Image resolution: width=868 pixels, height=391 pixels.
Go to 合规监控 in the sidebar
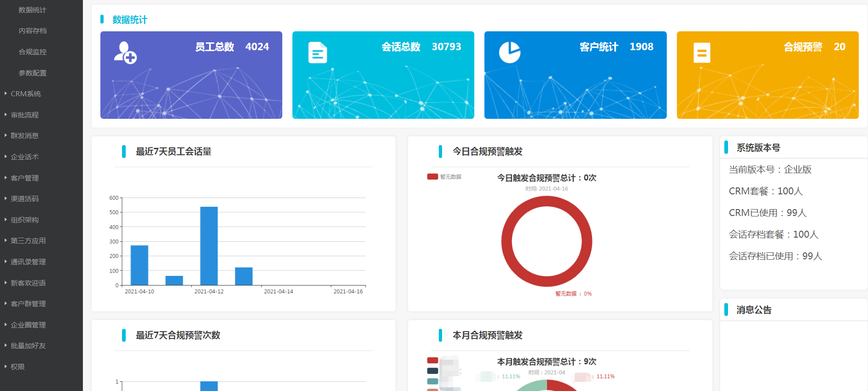tap(32, 52)
